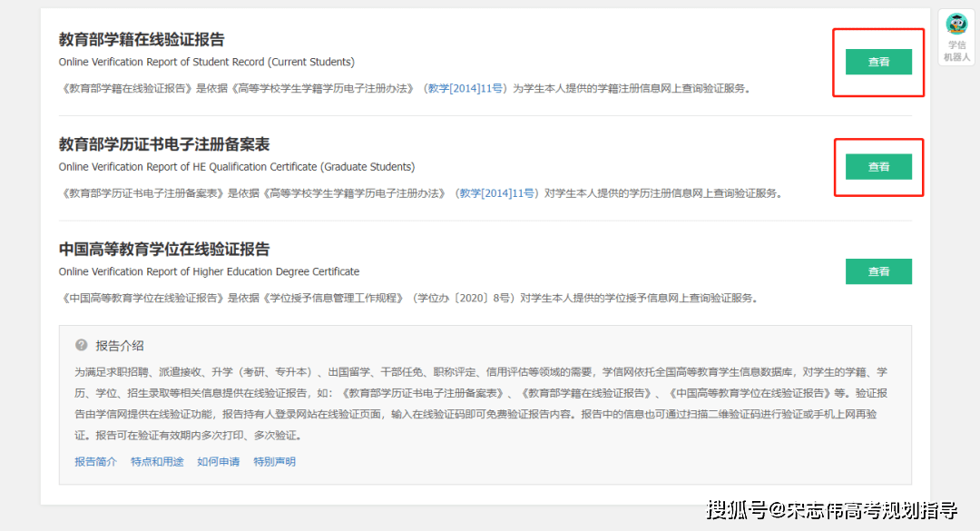This screenshot has width=980, height=531.
Task: Open the 学信机器人 robot assistant icon
Action: [x=956, y=25]
